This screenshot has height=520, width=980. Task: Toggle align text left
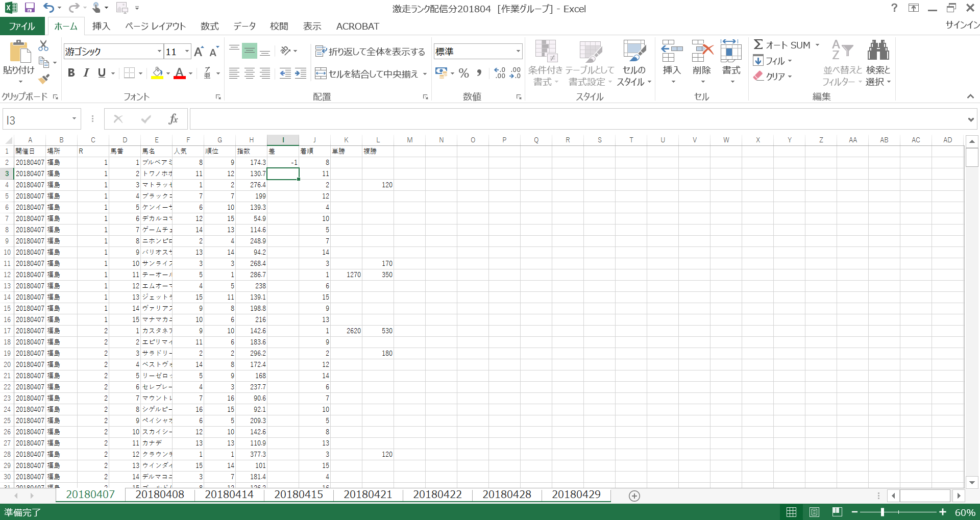(x=234, y=73)
